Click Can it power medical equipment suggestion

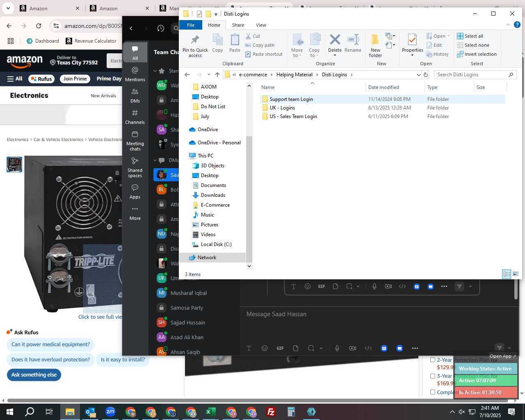point(50,345)
